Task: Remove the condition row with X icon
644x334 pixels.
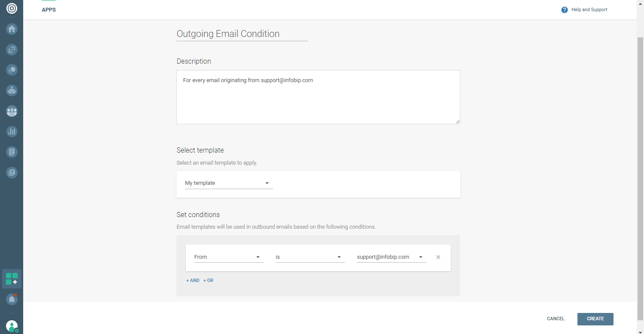Action: click(438, 257)
